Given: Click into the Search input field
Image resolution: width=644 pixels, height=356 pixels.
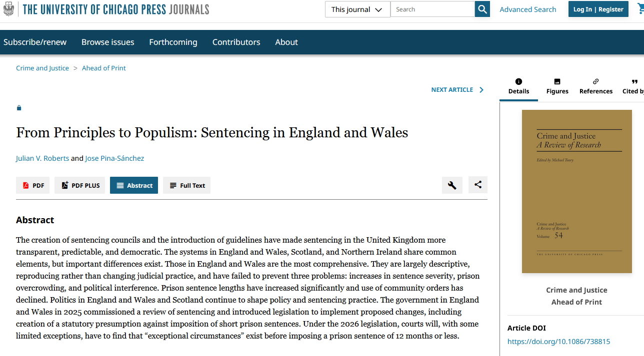Looking at the screenshot, I should point(432,9).
